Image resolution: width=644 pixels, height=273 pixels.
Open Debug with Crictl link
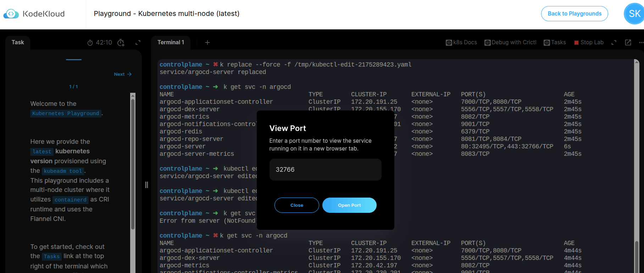pos(510,42)
